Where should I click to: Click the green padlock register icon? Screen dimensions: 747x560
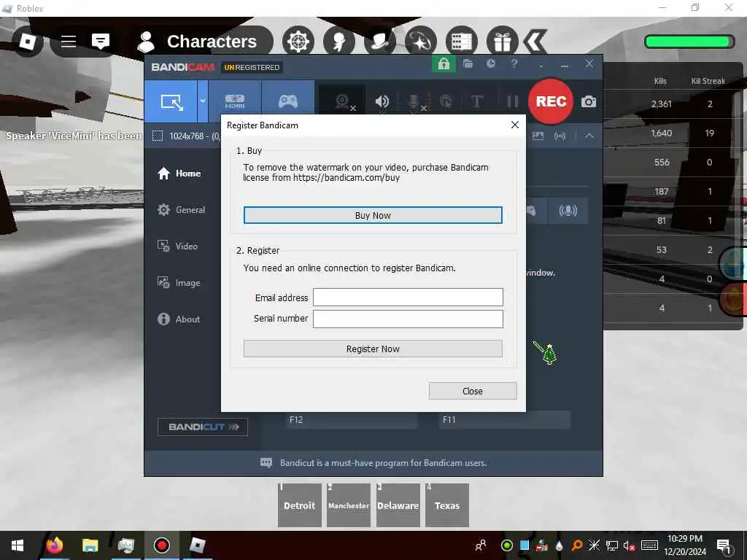pyautogui.click(x=444, y=64)
